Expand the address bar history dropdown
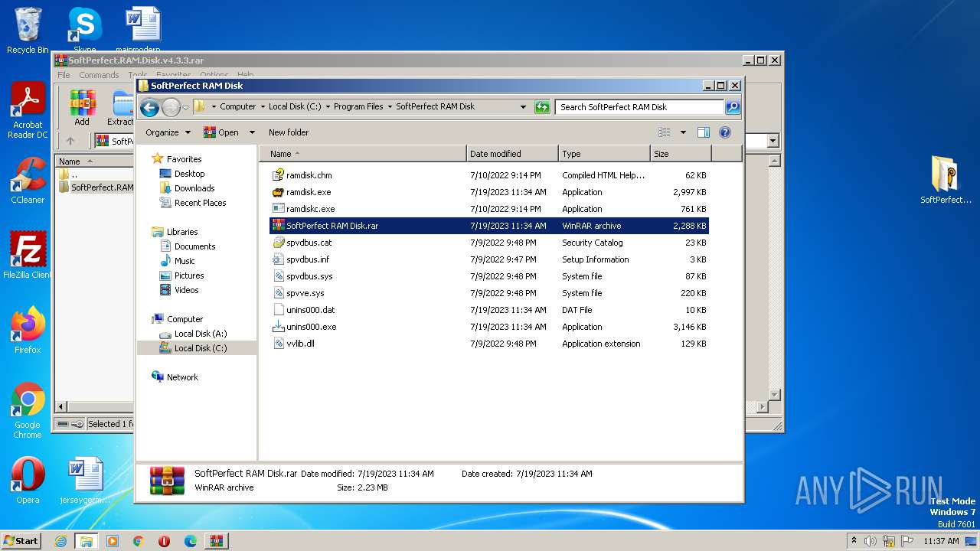 click(524, 107)
